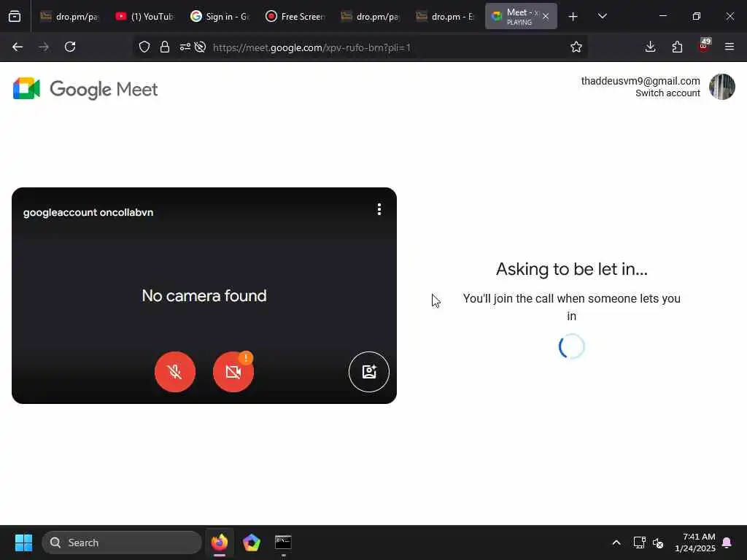Show site security lock info
Image resolution: width=747 pixels, height=560 pixels.
coord(165,47)
